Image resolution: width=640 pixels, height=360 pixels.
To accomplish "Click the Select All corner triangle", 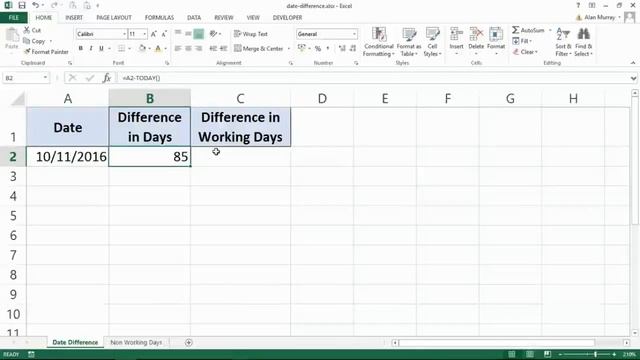I will 17,98.
